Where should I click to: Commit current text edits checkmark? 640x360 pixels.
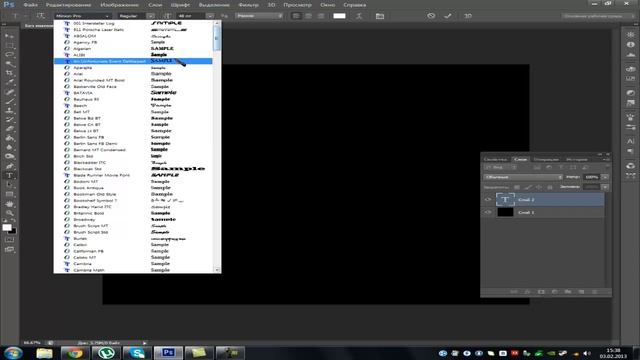[448, 16]
